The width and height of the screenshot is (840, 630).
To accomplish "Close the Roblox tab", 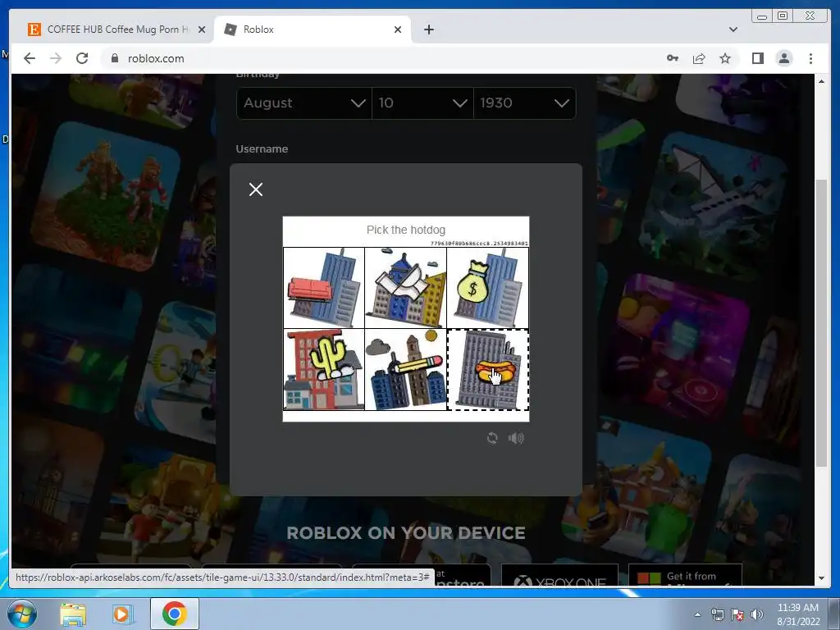I will [398, 30].
